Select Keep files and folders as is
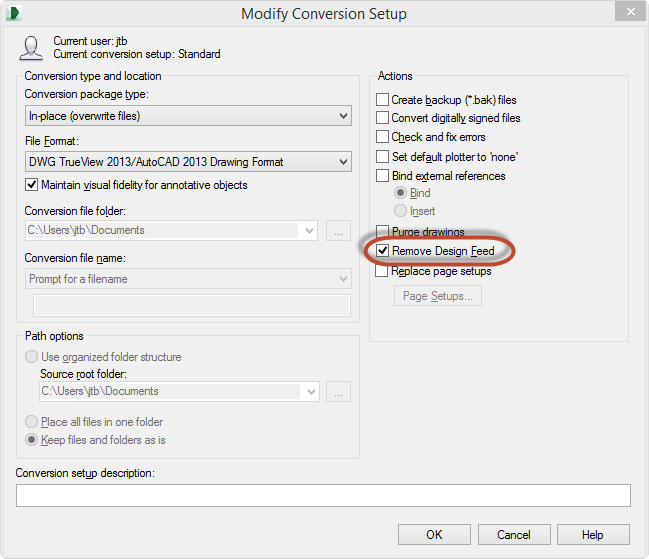 point(31,440)
